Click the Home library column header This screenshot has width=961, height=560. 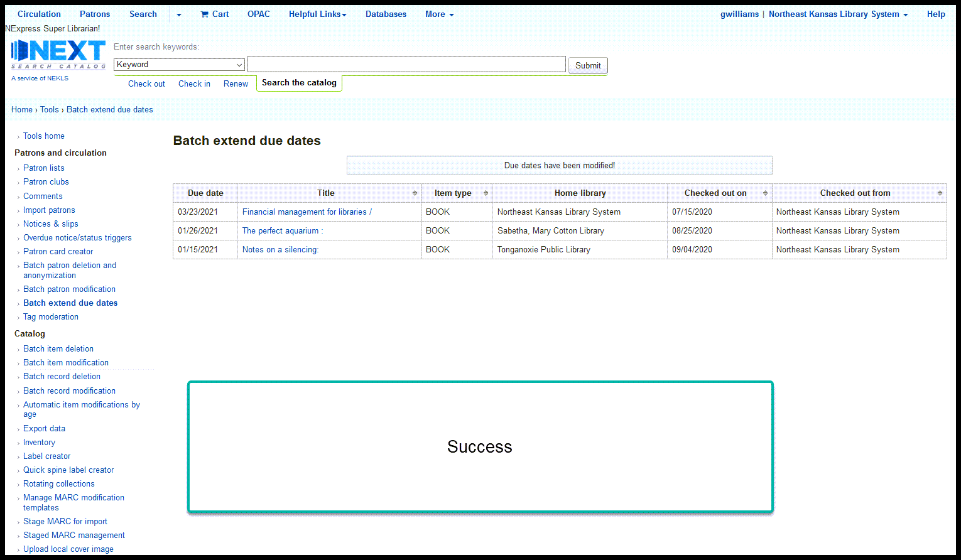pyautogui.click(x=580, y=193)
